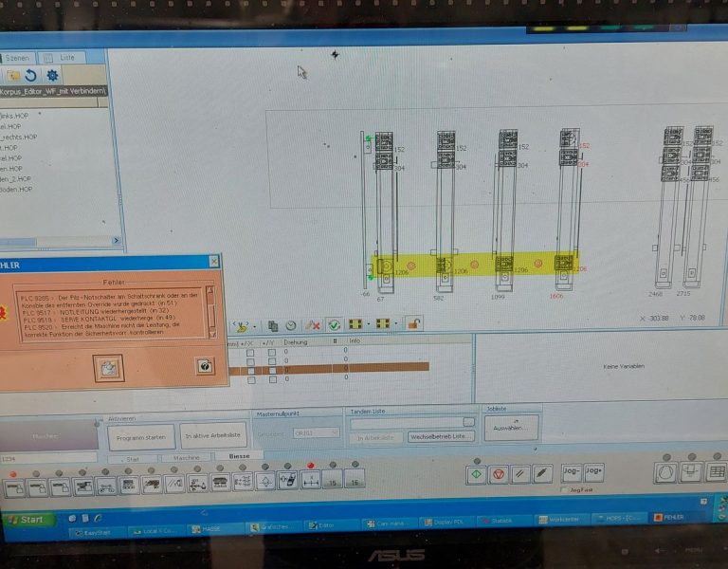Click the acknowledge icon button in FEHLER dialog

point(109,368)
